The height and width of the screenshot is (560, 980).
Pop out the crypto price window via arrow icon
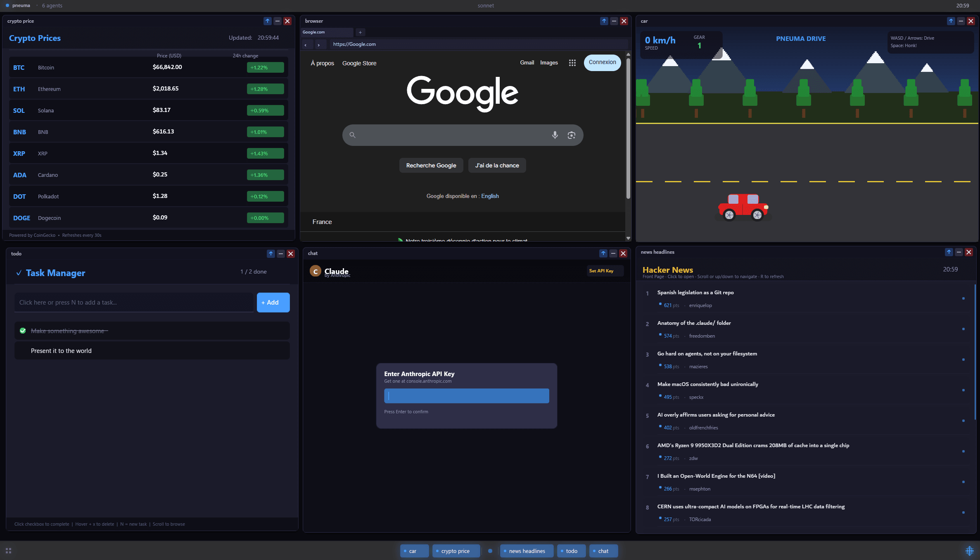pos(267,21)
